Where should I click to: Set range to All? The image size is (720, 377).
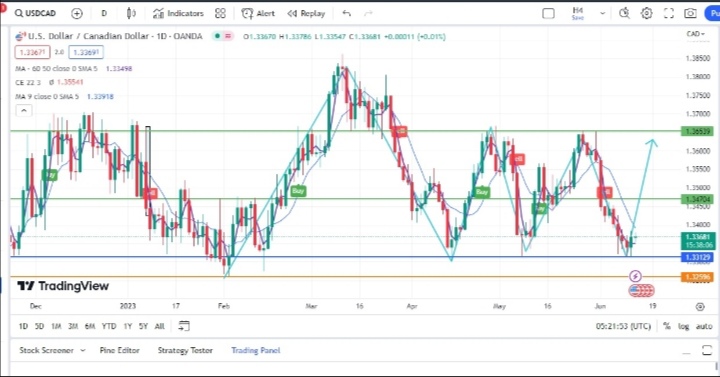[x=159, y=326]
